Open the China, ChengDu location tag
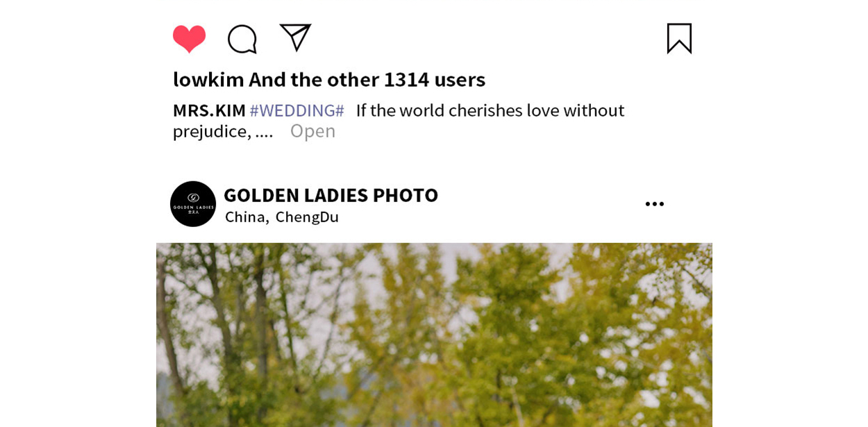The height and width of the screenshot is (427, 868). click(282, 217)
